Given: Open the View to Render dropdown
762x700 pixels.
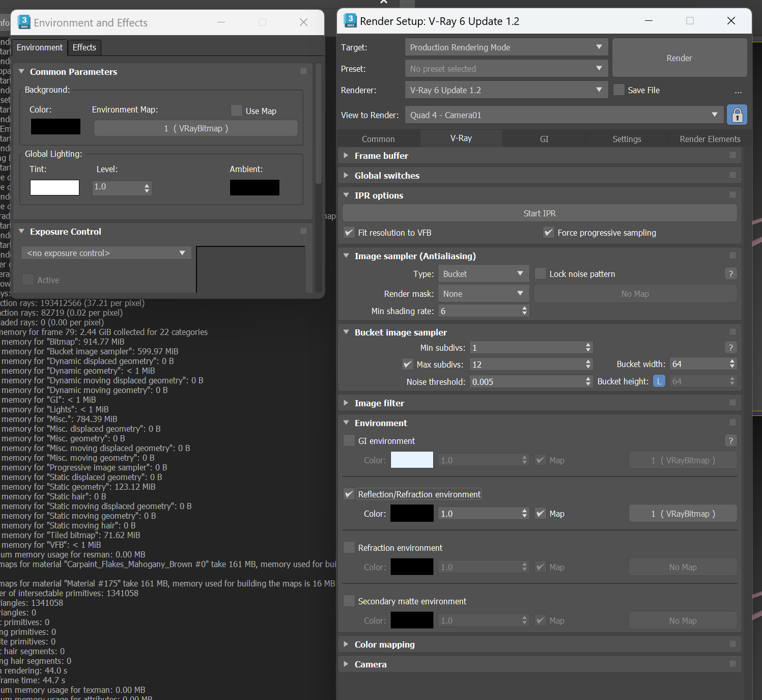Looking at the screenshot, I should coord(564,115).
